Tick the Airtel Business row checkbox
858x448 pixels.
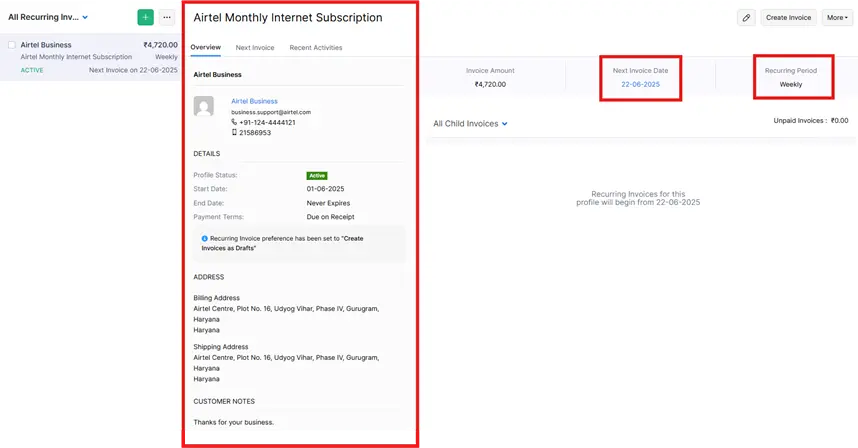(x=12, y=45)
